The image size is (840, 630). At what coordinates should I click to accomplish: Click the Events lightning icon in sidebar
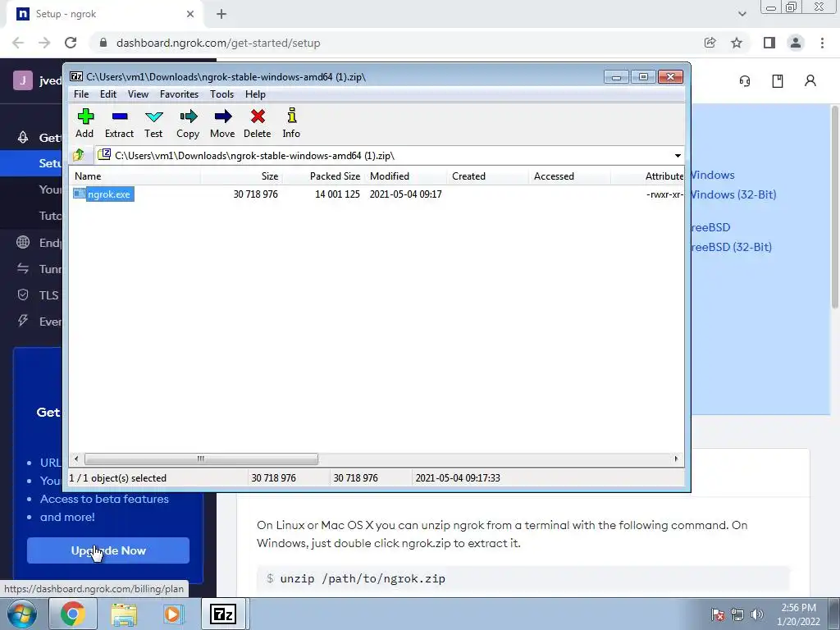(23, 321)
